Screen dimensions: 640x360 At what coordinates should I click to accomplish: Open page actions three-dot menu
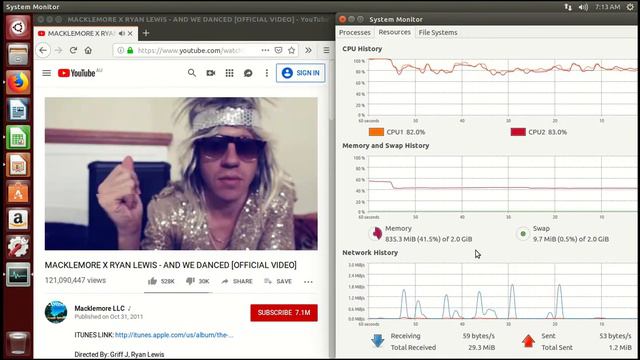click(x=265, y=50)
